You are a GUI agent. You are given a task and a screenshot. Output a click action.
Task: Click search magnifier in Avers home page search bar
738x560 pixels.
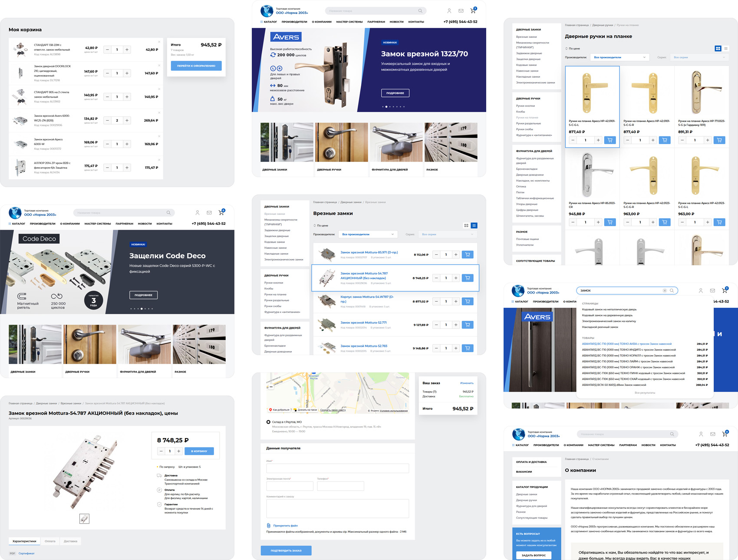point(420,11)
